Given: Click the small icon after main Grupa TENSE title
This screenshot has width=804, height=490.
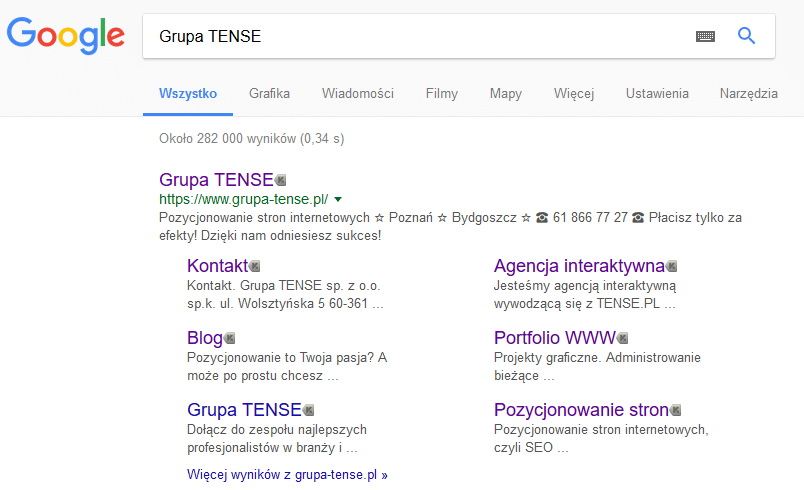Looking at the screenshot, I should pos(280,180).
